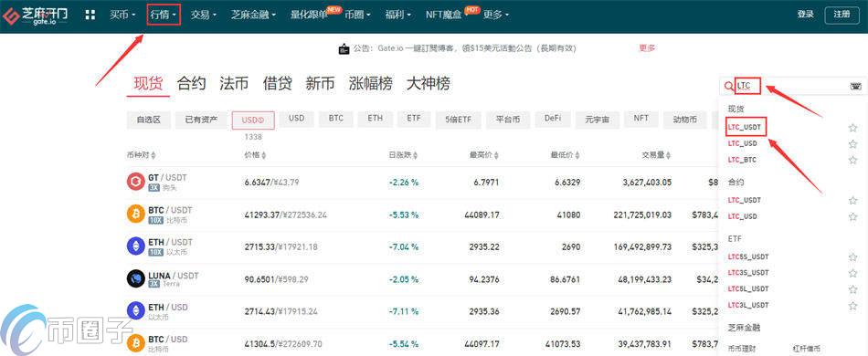Screen dimensions: 868x356
Task: Switch to the 合约 tab
Action: point(192,84)
